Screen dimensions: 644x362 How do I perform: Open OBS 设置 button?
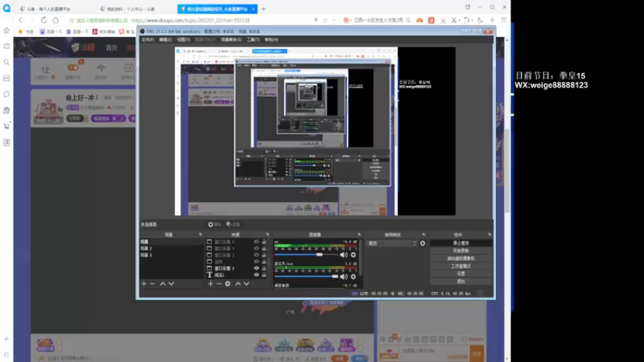460,274
